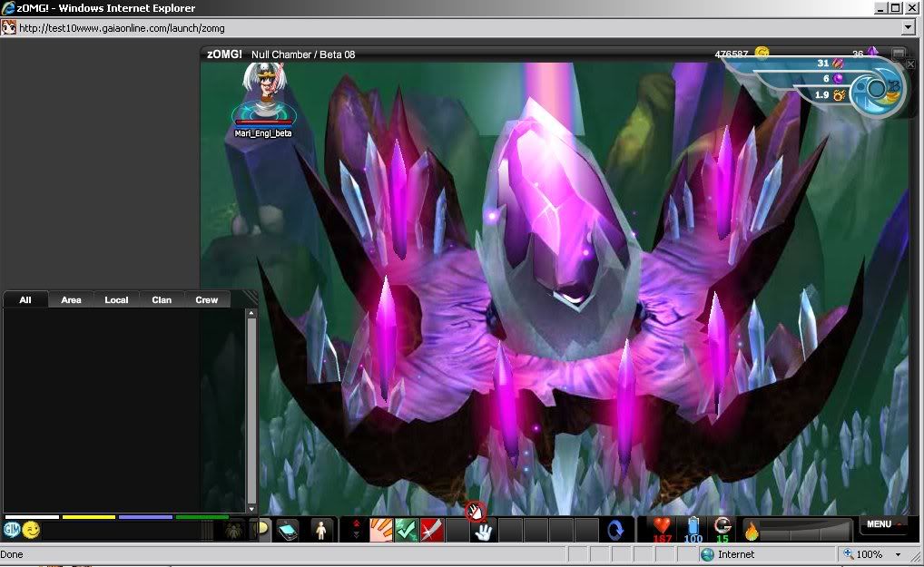This screenshot has height=567, width=924.
Task: Click the red ring-set up/down arrows
Action: click(356, 529)
